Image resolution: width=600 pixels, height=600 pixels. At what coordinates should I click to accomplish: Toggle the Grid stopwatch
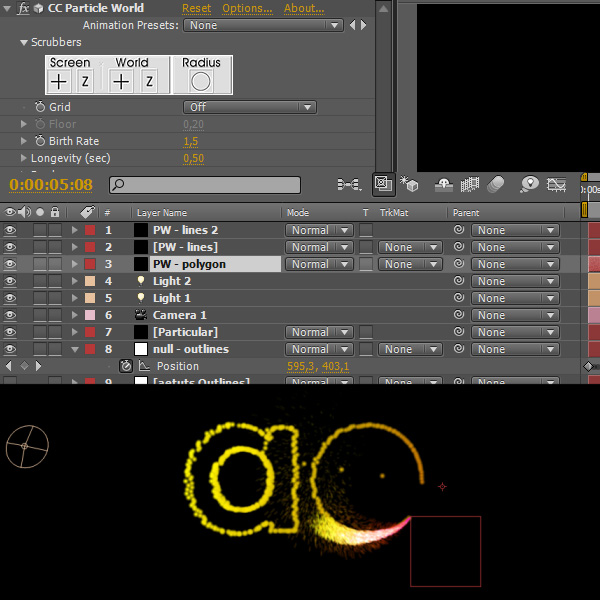tap(40, 106)
